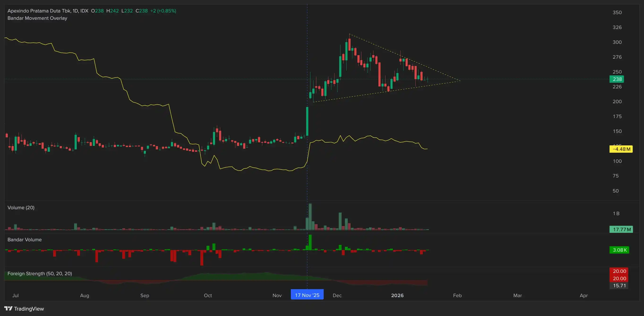Viewport: 644px width, 316px height.
Task: Click the yellow -4.48M value tag
Action: coord(621,149)
